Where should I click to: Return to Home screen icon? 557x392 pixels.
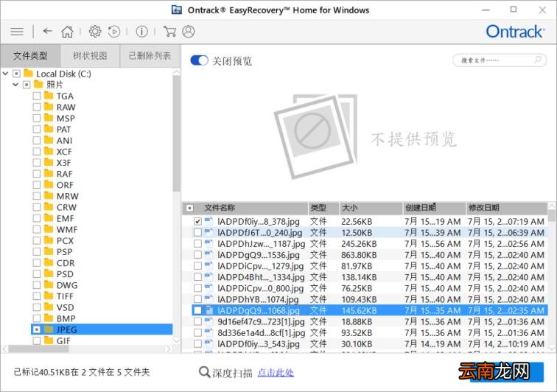67,32
